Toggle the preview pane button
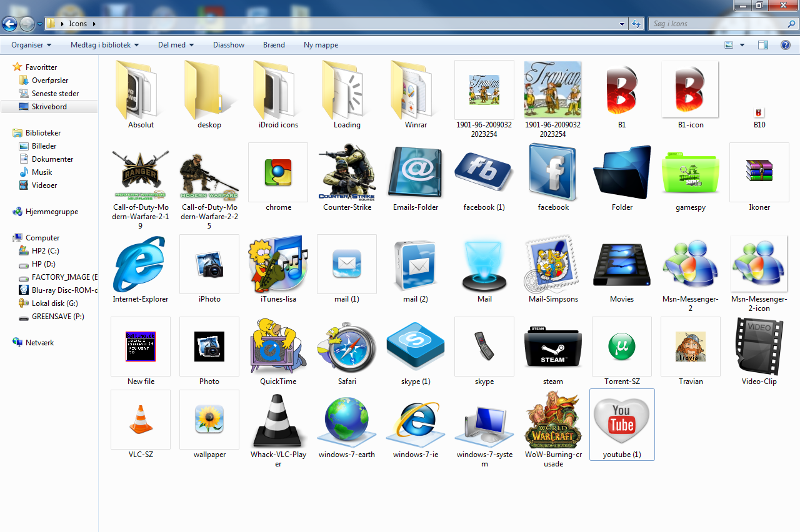Screen dimensions: 800x532 coord(762,45)
